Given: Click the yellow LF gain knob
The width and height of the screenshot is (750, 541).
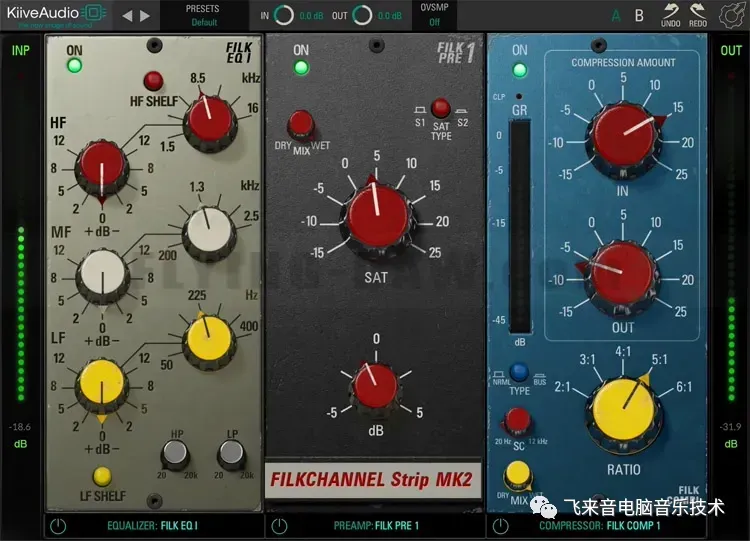Looking at the screenshot, I should [102, 385].
